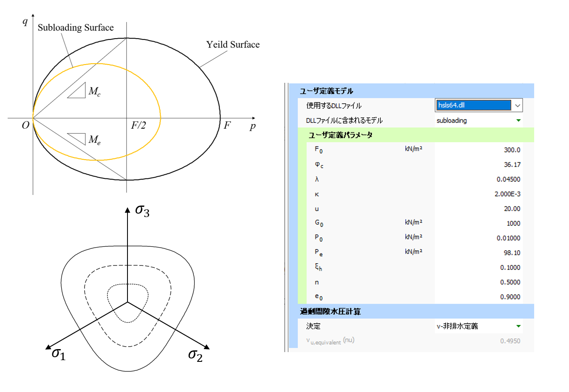Collapse the ユーザ定義パラメータ group header
This screenshot has width=569, height=392.
point(340,135)
